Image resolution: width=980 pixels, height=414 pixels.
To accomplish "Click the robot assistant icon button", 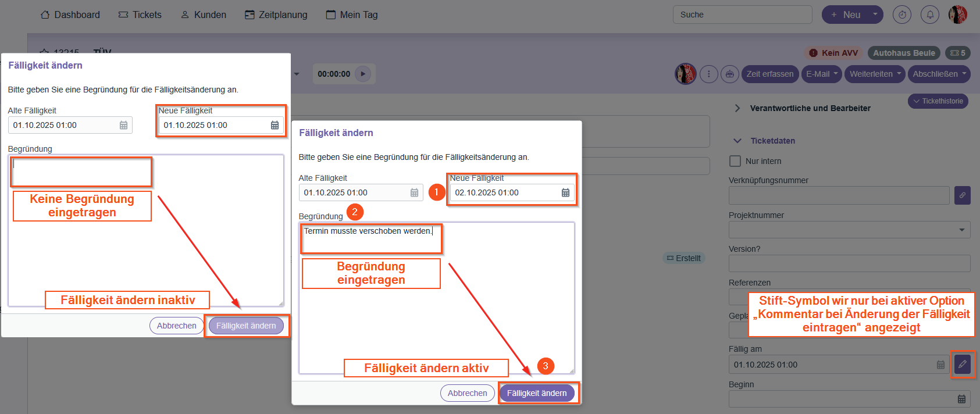I will [x=730, y=74].
